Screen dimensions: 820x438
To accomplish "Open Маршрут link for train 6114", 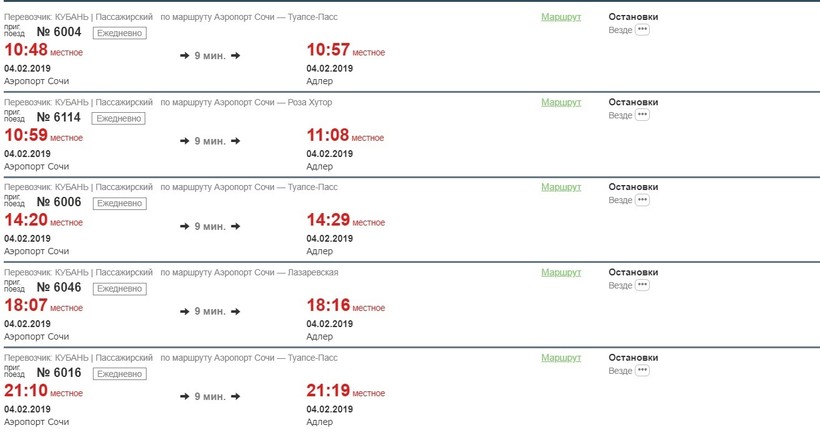I will 560,102.
